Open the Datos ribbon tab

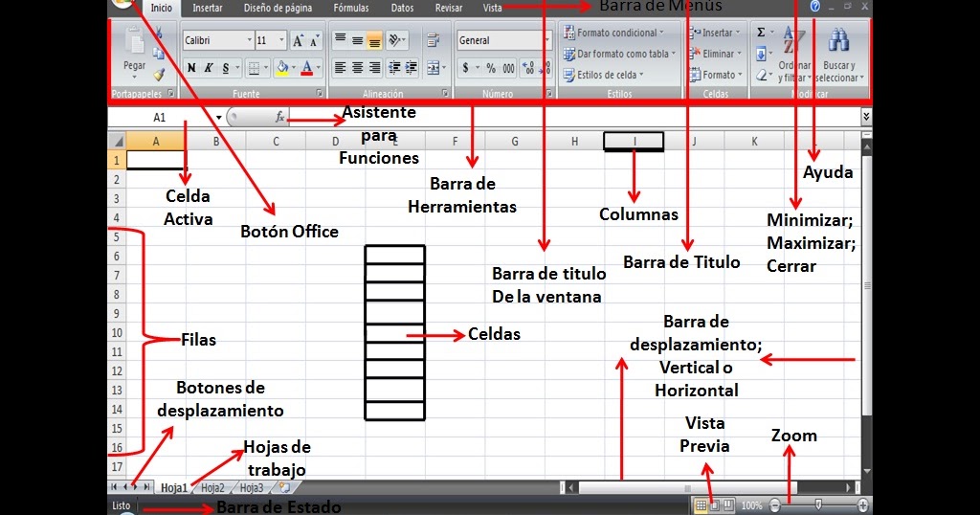402,8
